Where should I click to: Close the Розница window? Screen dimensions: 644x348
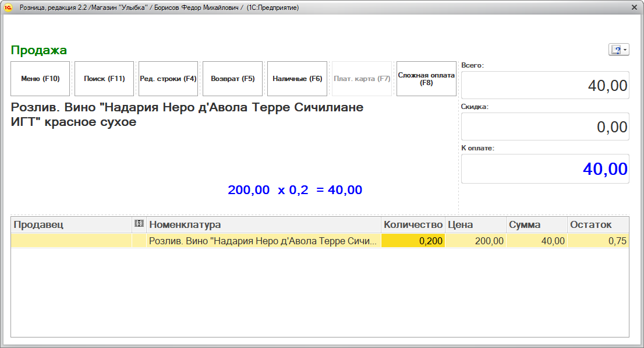[634, 8]
